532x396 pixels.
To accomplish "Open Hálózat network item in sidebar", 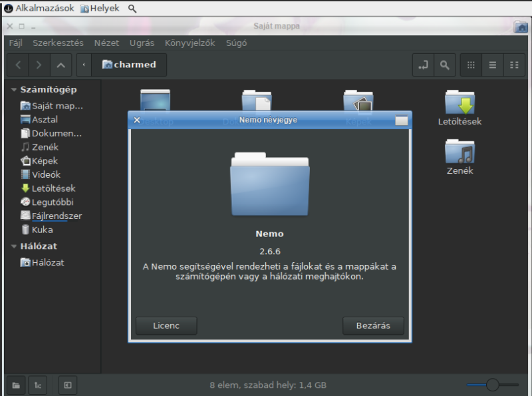I will (43, 262).
